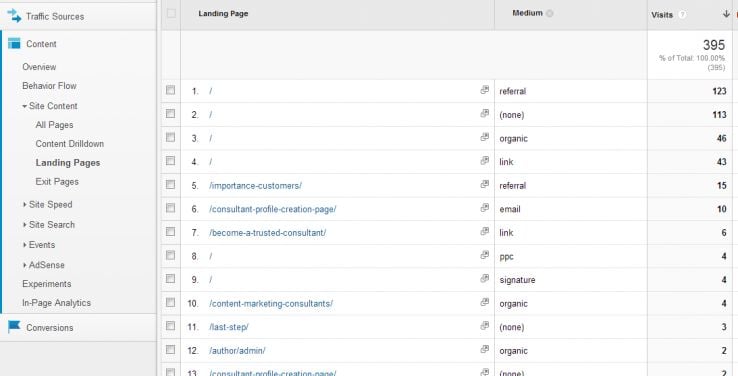Screen dimensions: 738x376
Task: Click the Content section icon
Action: point(14,44)
